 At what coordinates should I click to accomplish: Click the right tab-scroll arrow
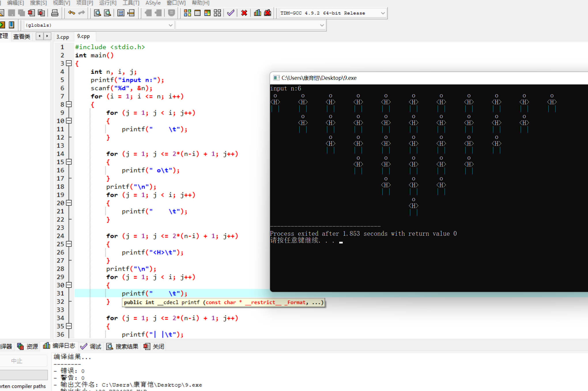tap(47, 36)
